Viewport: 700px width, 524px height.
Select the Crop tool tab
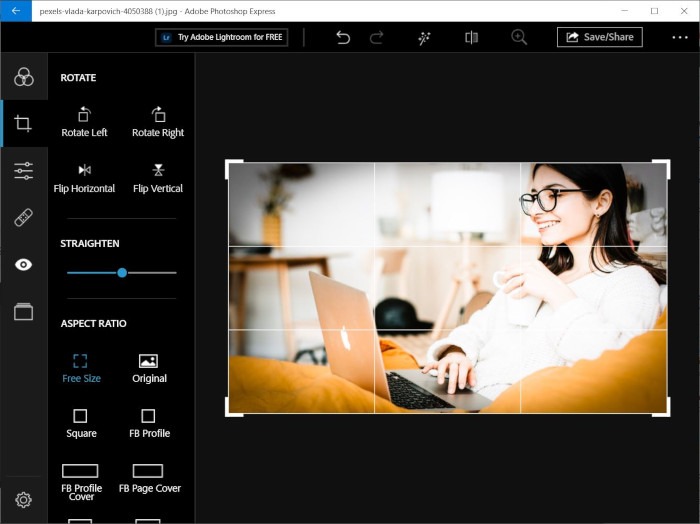pos(24,124)
